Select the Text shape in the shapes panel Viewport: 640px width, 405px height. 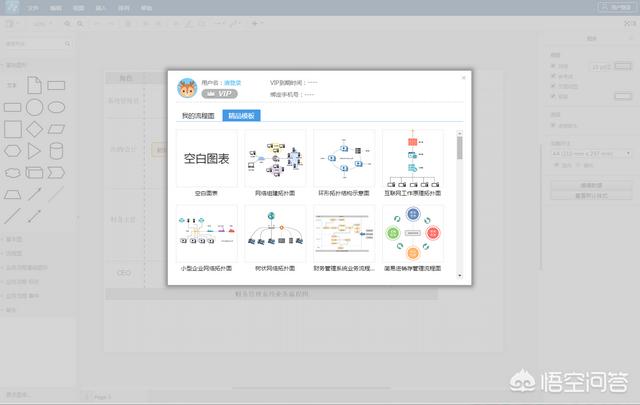click(12, 85)
